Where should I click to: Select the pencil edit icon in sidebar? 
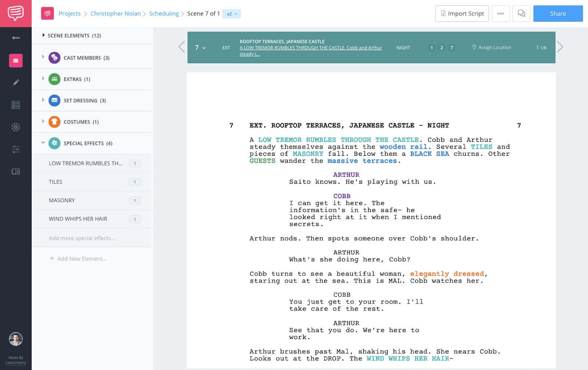[x=16, y=83]
